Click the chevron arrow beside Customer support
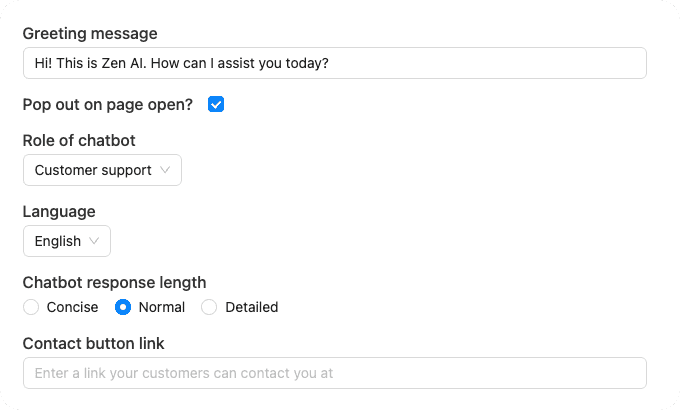 [165, 170]
